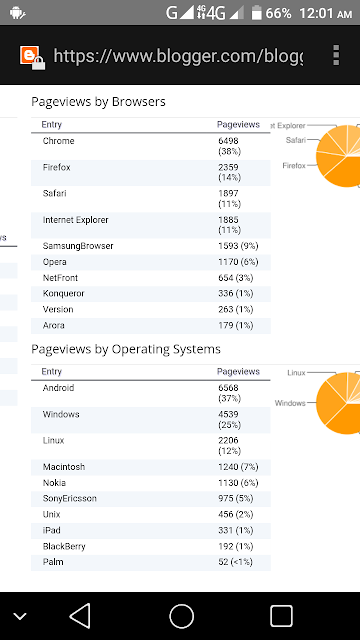Tap the battery icon in status bar

(256, 13)
